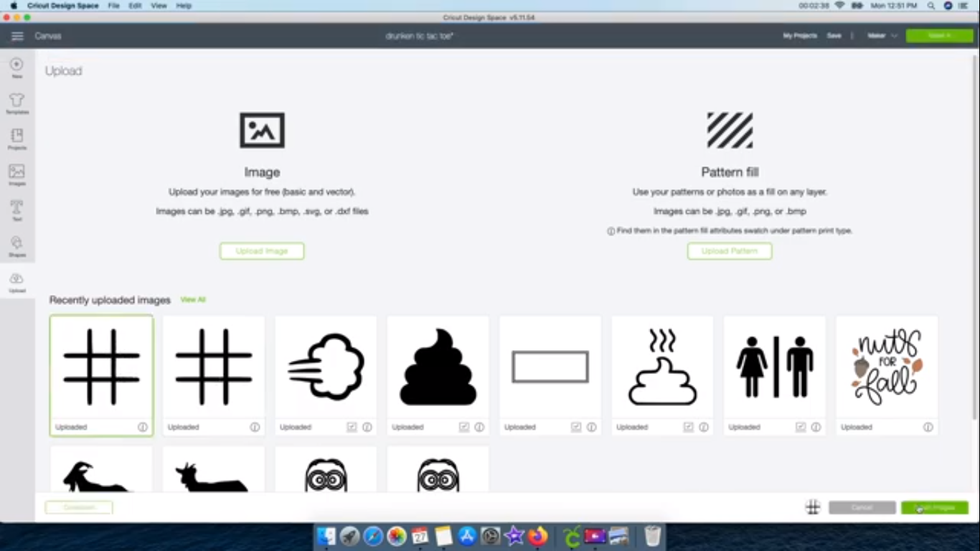Viewport: 980px width, 551px height.
Task: Open the File menu
Action: coord(113,5)
